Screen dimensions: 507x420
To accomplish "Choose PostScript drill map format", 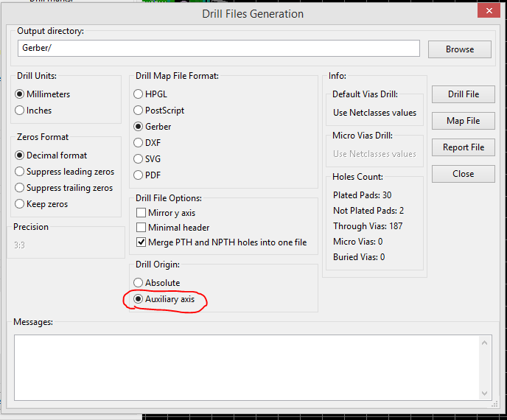I will click(x=158, y=110).
